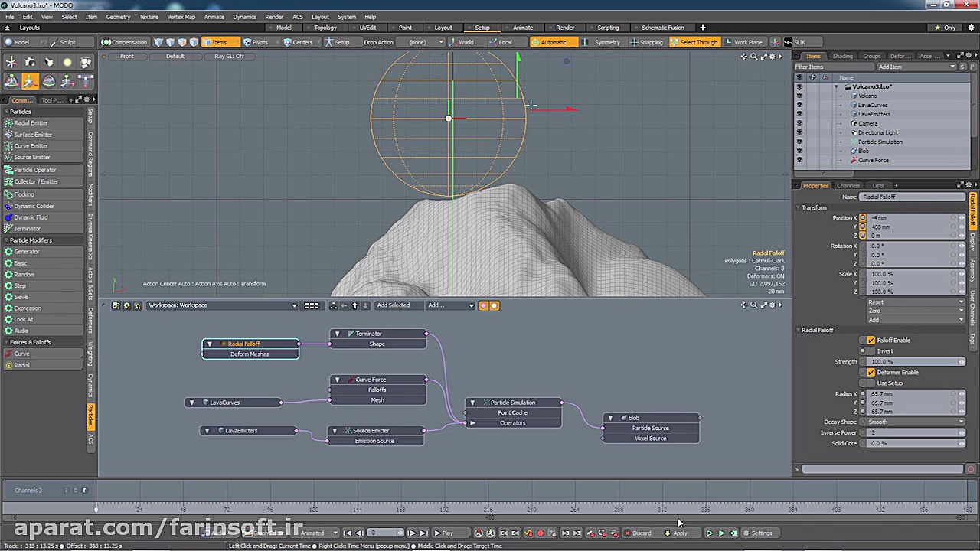Select the Sculpt mode button
The image size is (980, 551).
(x=63, y=42)
